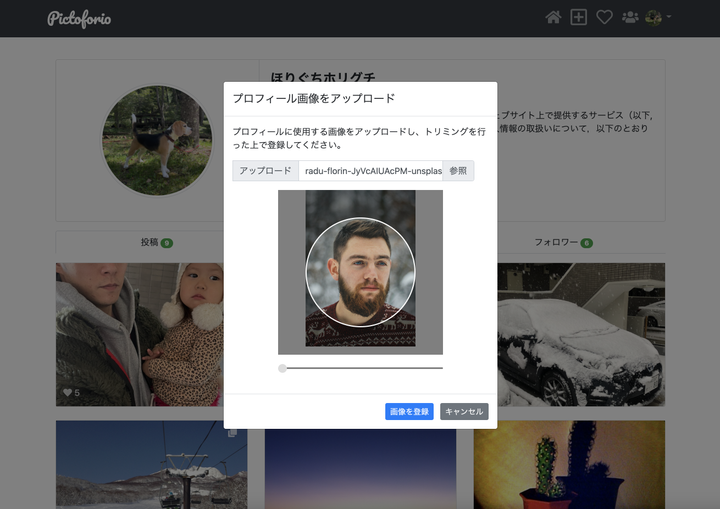Click the キャンセル button

point(464,412)
